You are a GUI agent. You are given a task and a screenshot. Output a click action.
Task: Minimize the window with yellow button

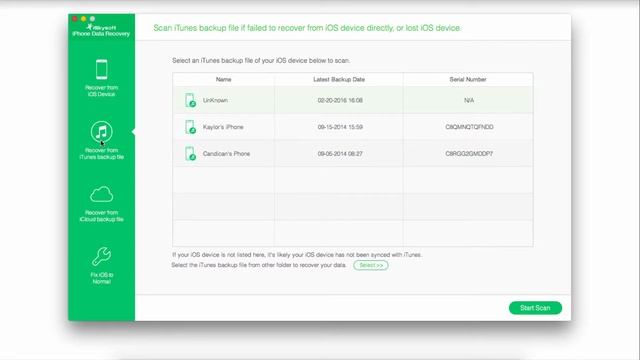click(84, 19)
